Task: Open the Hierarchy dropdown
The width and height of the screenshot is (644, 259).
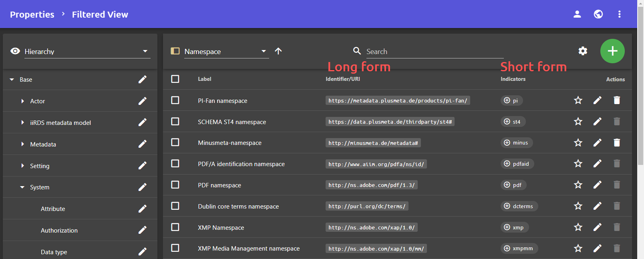Action: click(87, 52)
